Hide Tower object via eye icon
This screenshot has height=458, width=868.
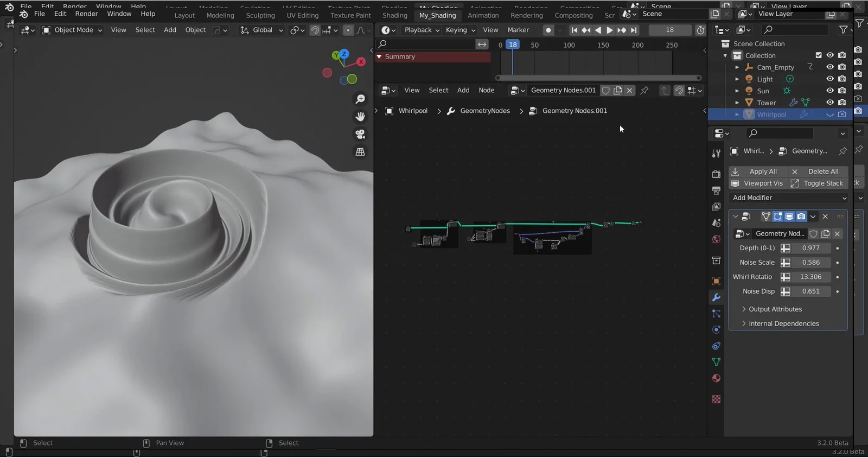coord(830,103)
